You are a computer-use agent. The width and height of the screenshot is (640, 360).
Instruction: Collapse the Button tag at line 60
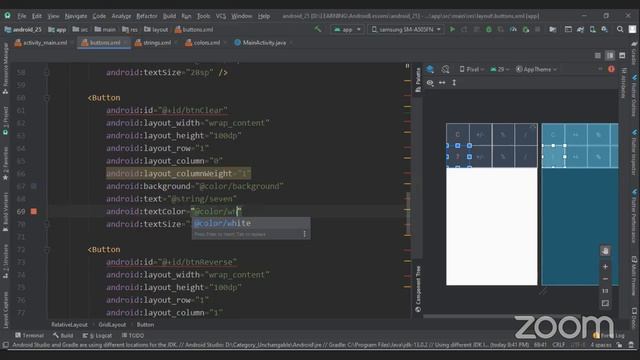pyautogui.click(x=46, y=98)
